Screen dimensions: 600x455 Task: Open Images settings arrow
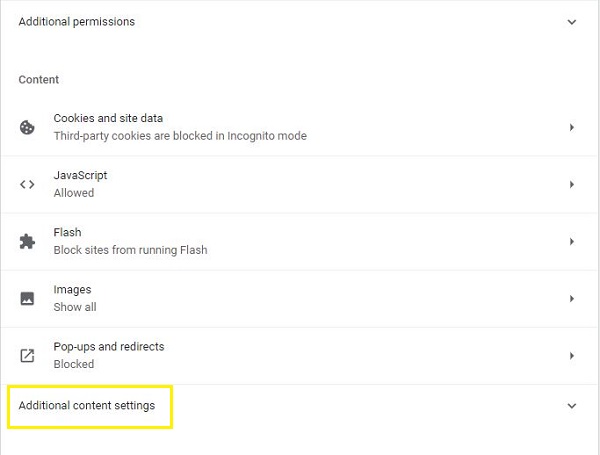coord(572,298)
